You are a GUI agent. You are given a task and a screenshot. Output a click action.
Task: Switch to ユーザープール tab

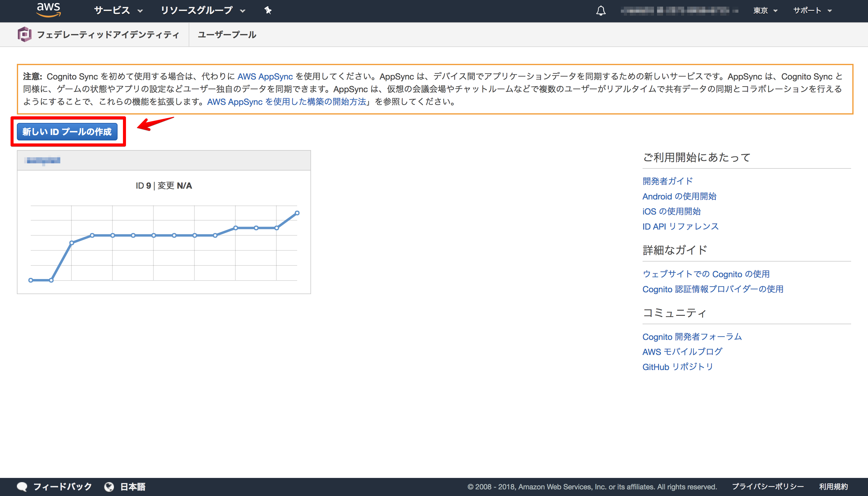[227, 35]
